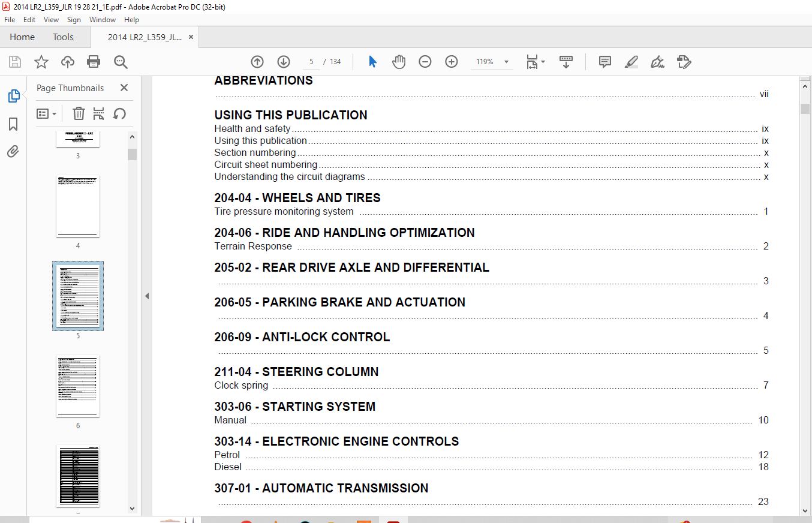The width and height of the screenshot is (812, 523).
Task: Jump to the Petrol engine controls entry
Action: [x=227, y=455]
